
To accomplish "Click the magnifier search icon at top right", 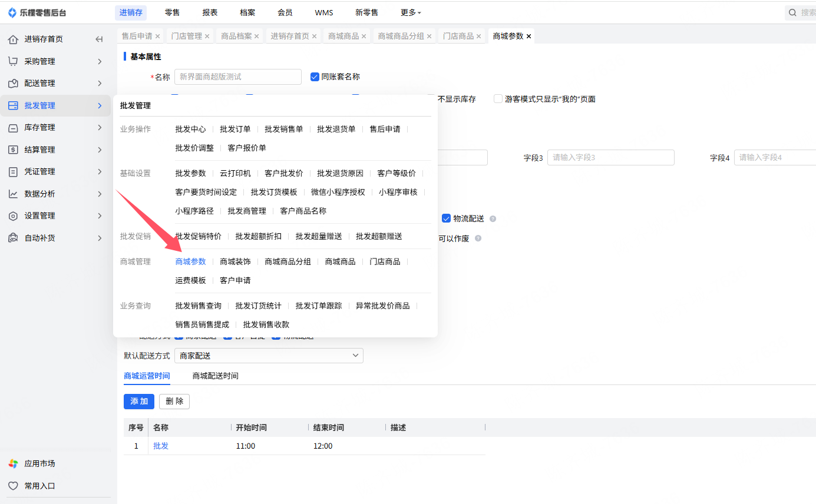I will point(794,12).
